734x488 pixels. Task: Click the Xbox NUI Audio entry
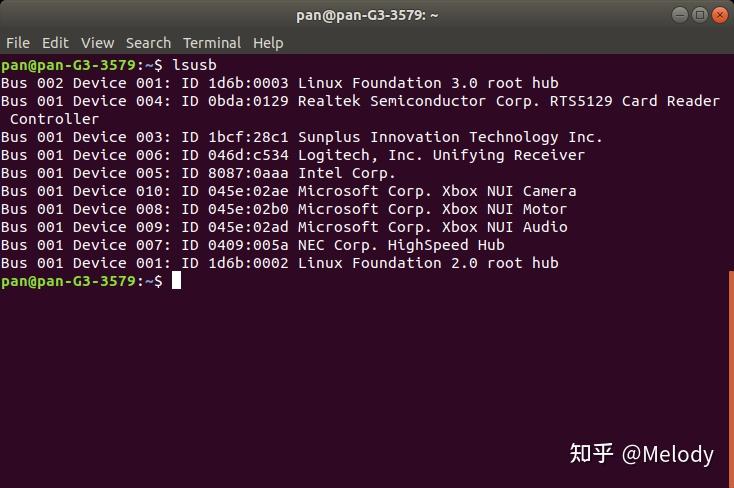pyautogui.click(x=432, y=227)
